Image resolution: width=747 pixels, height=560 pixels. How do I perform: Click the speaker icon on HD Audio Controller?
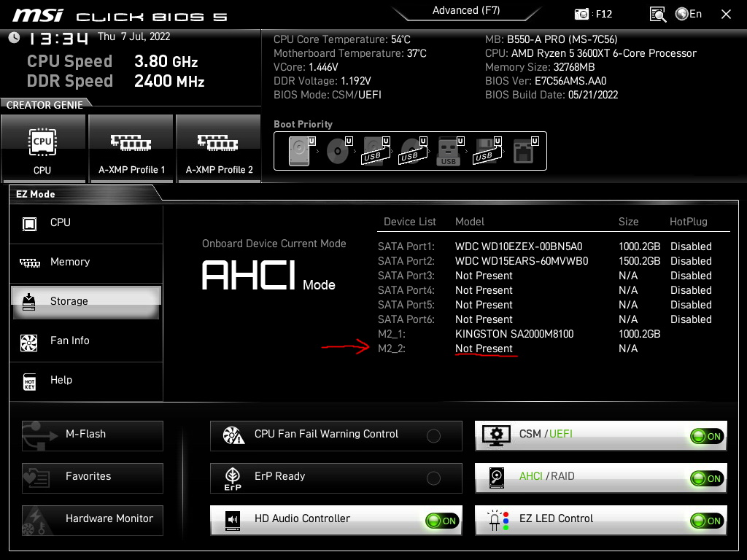[233, 521]
